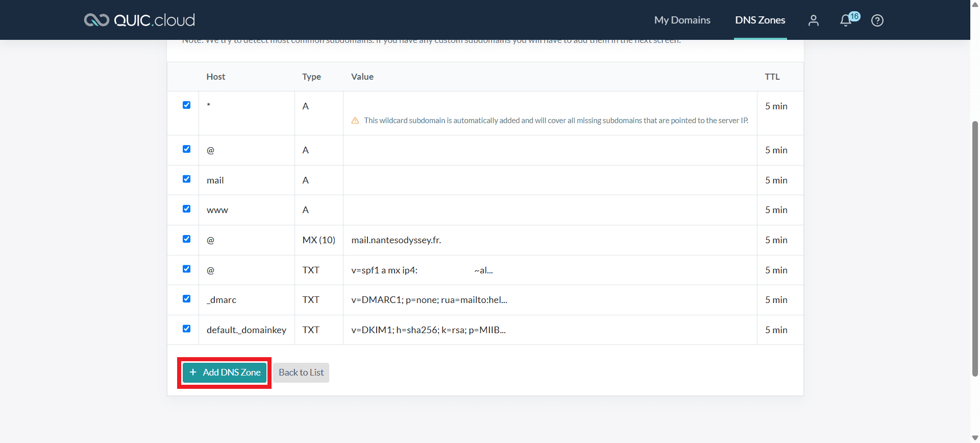Click the scrollbar down arrow
980x443 pixels.
(x=975, y=438)
